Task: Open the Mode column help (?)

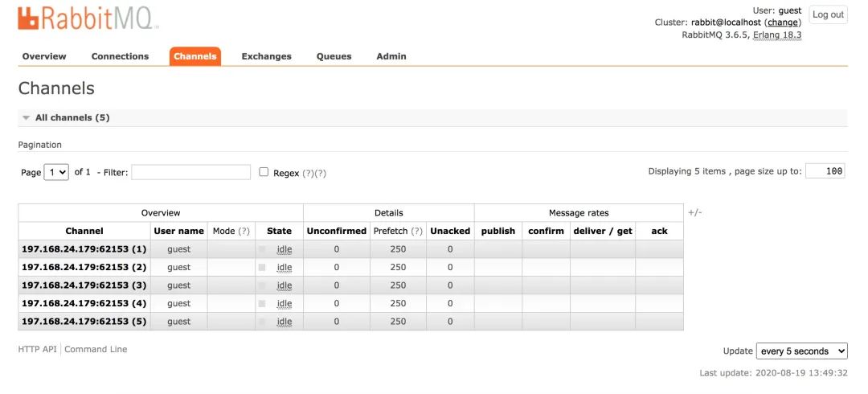Action: pos(244,231)
